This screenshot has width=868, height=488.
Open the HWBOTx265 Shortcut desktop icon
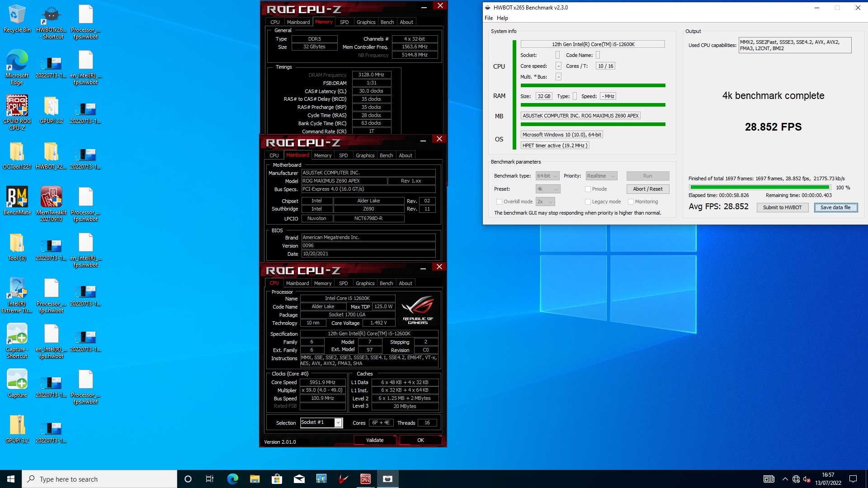coord(51,22)
